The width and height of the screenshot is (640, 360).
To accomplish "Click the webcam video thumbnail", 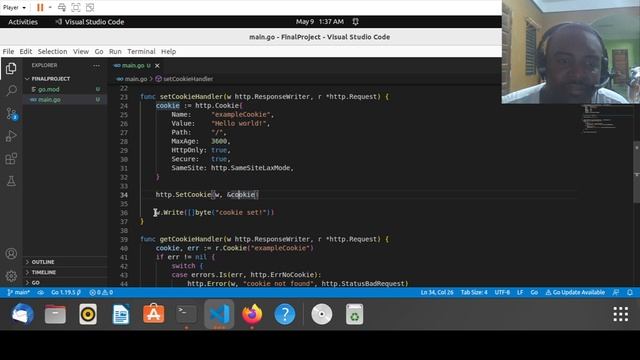I will tap(571, 52).
